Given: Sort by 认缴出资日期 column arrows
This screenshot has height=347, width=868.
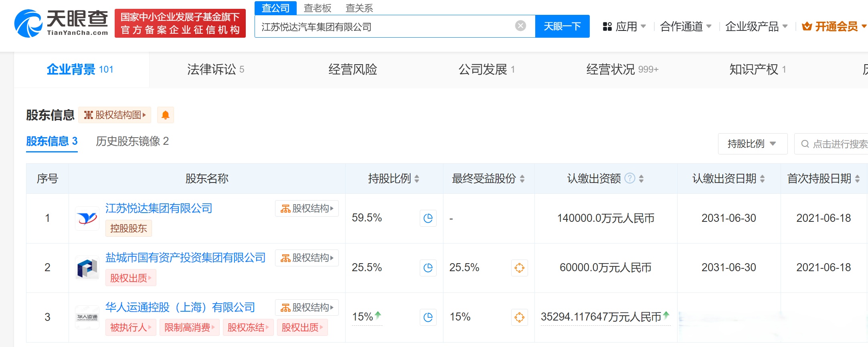Looking at the screenshot, I should 762,179.
